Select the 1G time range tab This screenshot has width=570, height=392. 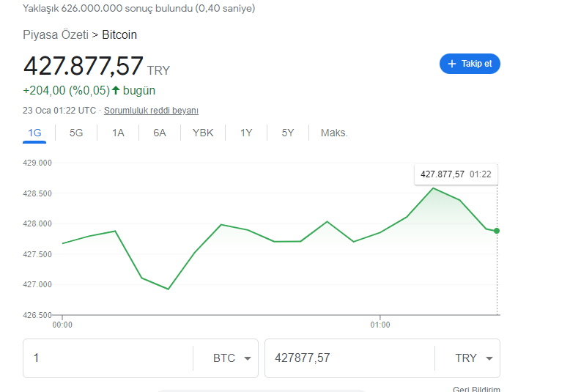click(34, 133)
